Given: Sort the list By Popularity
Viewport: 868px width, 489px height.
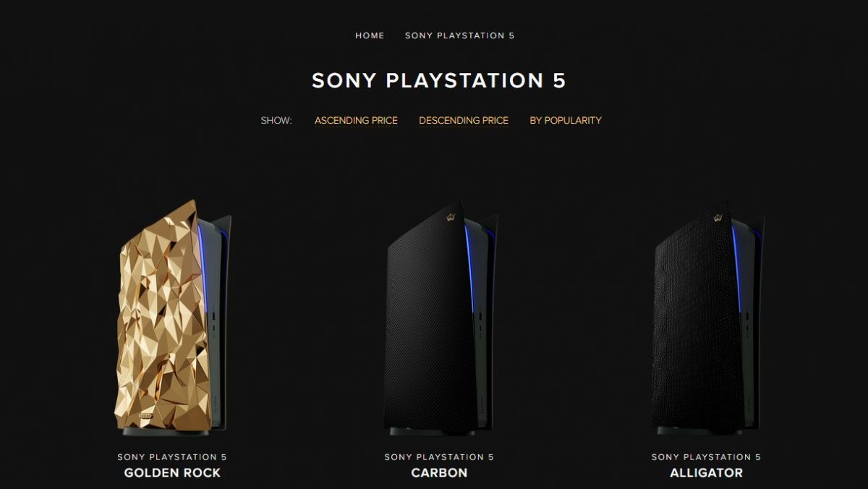Looking at the screenshot, I should (566, 120).
